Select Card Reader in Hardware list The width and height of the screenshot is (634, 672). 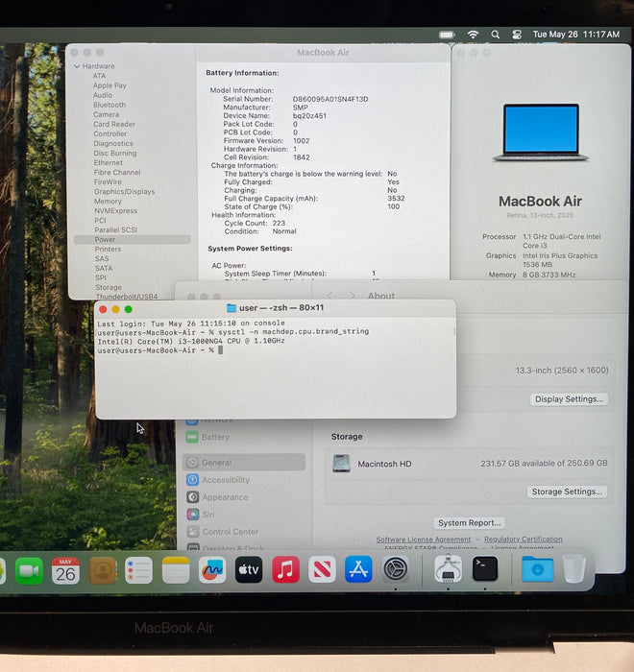114,124
